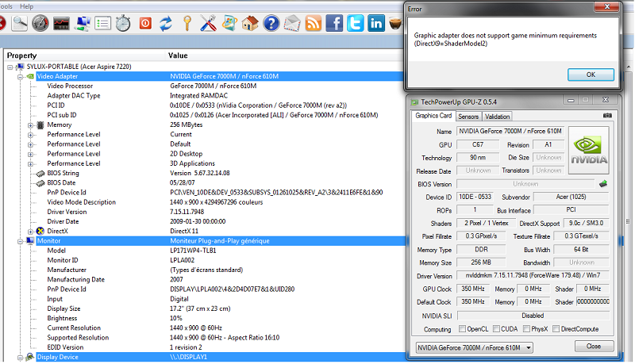Viewport: 635px width, 364px height.
Task: Click the Value column header
Action: pyautogui.click(x=178, y=56)
